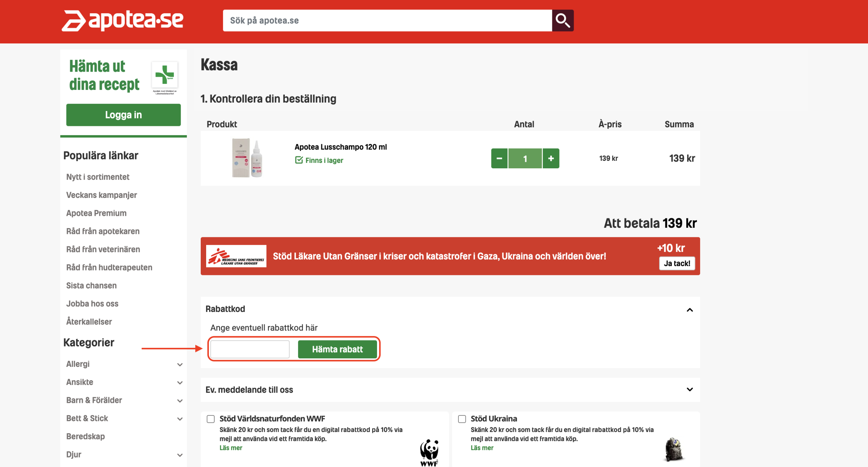Viewport: 868px width, 467px height.
Task: Click the green pharmacy cross icon
Action: [164, 75]
